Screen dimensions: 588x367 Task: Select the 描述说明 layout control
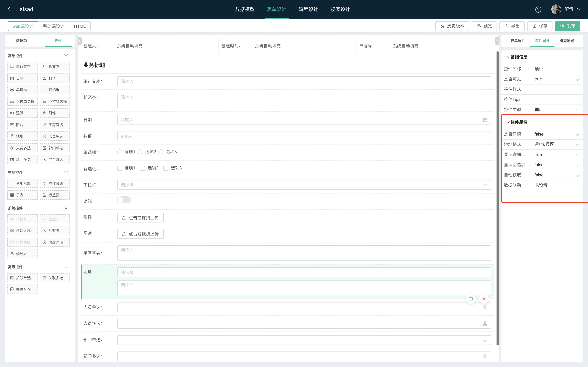(x=55, y=183)
